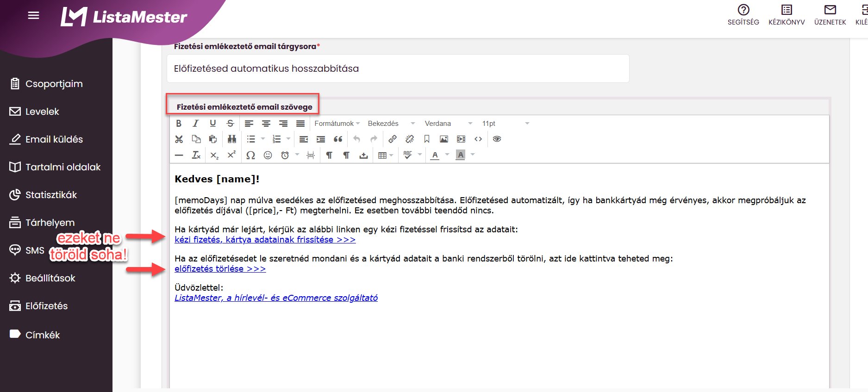The image size is (868, 392).
Task: Toggle italic formatting in the editor
Action: pyautogui.click(x=196, y=124)
